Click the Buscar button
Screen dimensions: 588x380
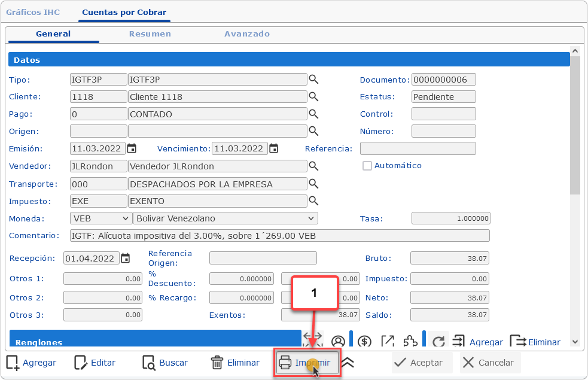point(165,363)
